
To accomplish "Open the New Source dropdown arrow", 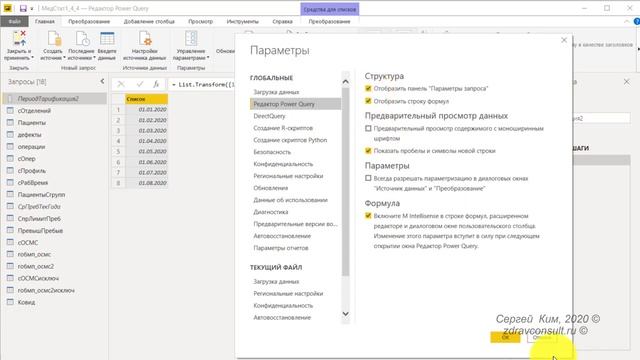I will point(64,58).
